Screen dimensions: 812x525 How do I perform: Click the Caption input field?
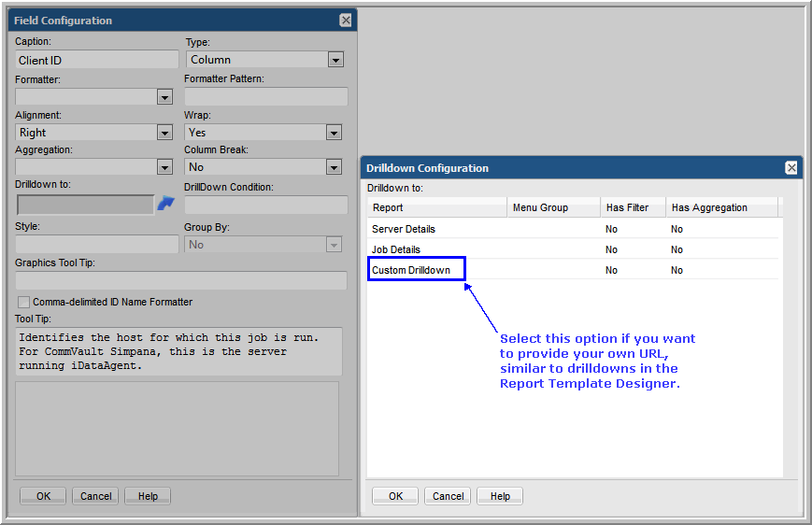(x=96, y=60)
